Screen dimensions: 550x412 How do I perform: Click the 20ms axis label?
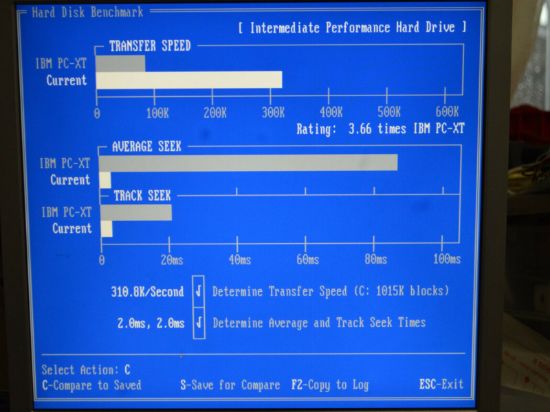click(x=172, y=260)
